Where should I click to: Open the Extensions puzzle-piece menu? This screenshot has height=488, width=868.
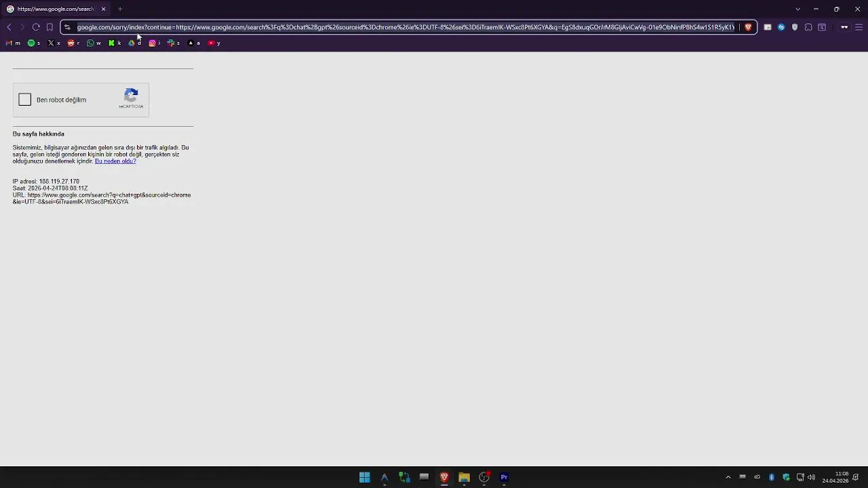(x=808, y=27)
